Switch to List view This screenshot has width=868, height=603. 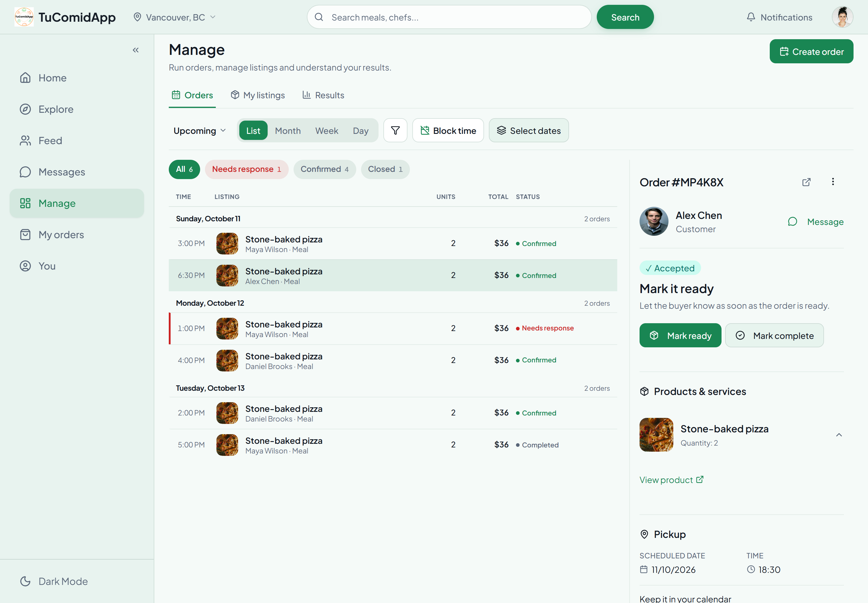click(x=253, y=130)
